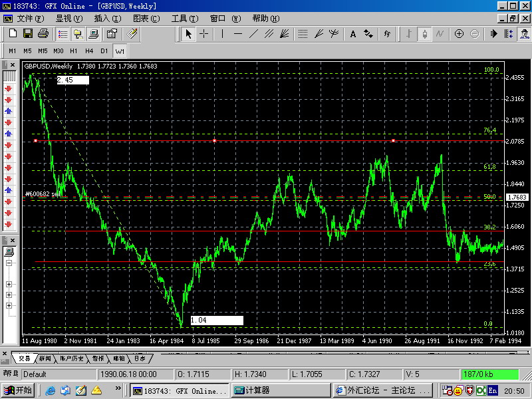Switch to line chart mode
The image size is (532, 399).
(x=440, y=34)
